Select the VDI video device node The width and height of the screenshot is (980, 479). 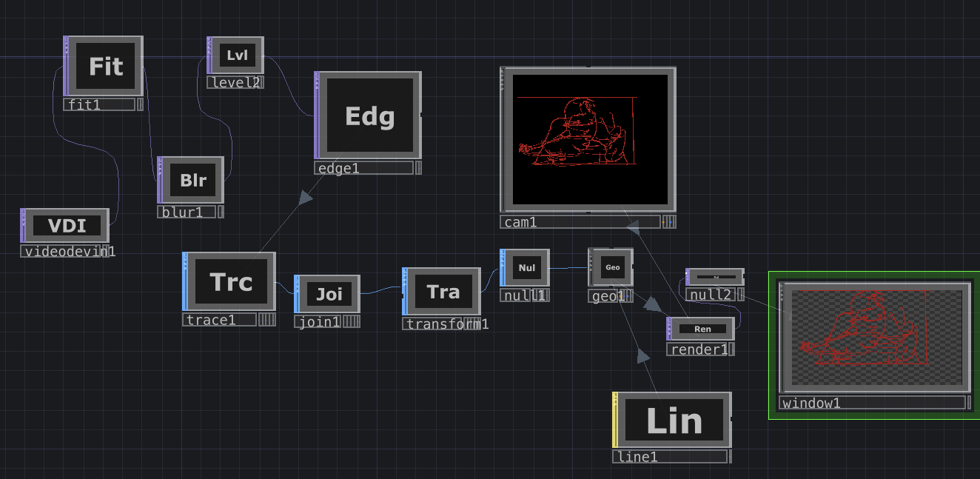click(67, 226)
